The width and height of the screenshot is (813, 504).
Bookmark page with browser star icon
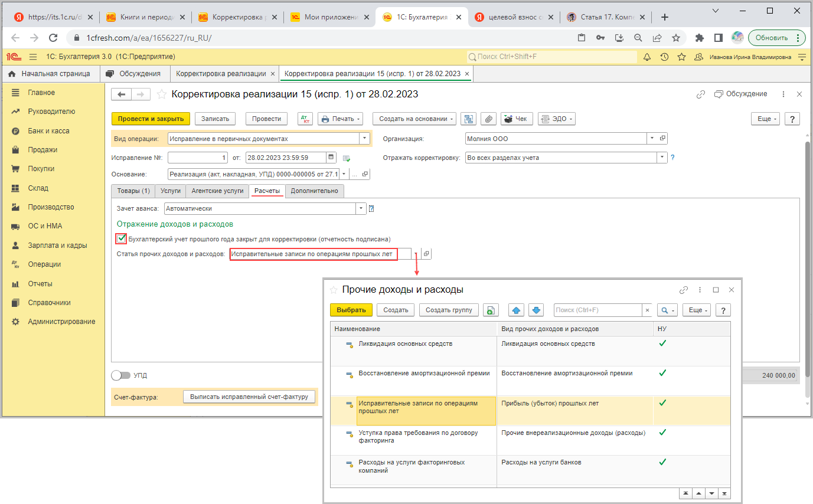tap(676, 38)
